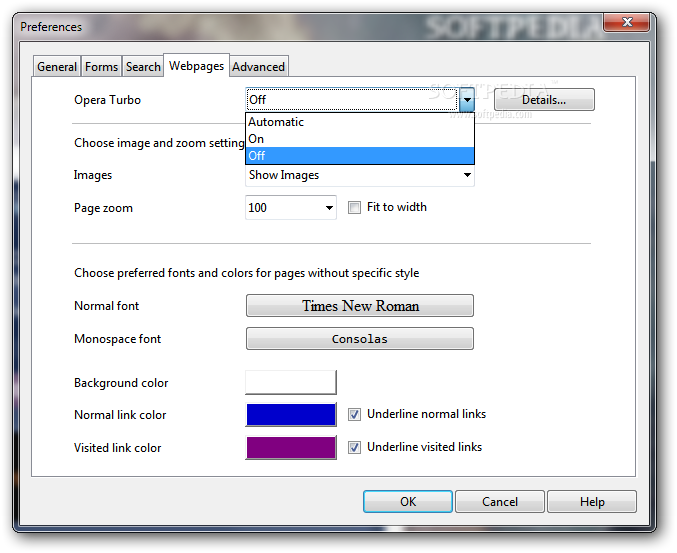Uncheck Underline visited links
Image resolution: width=677 pixels, height=553 pixels.
point(354,447)
